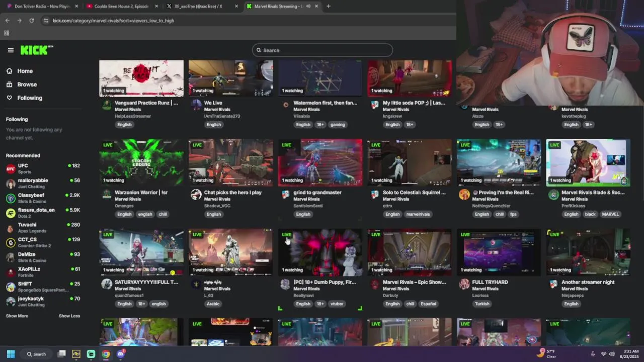The image size is (644, 362).
Task: Click 'marvelrivals' tag under ottrx stream
Action: click(418, 214)
